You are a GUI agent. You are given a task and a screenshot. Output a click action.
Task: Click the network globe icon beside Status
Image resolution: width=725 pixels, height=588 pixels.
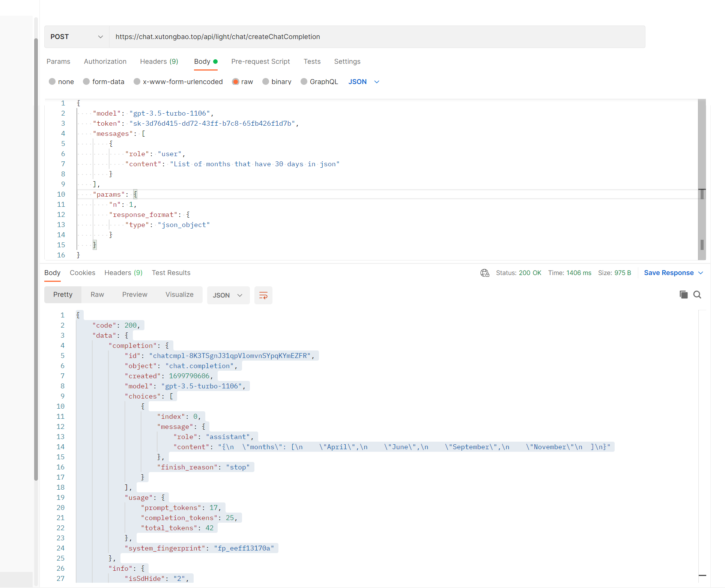tap(484, 273)
